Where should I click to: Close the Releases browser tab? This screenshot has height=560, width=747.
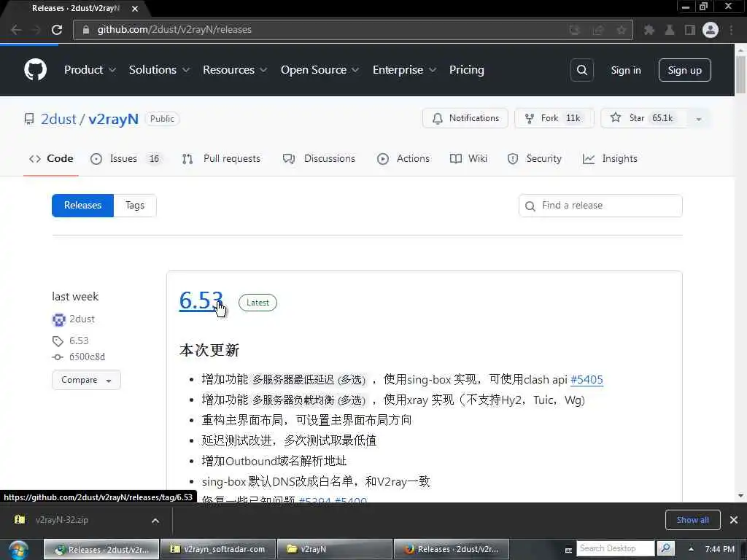[x=135, y=9]
